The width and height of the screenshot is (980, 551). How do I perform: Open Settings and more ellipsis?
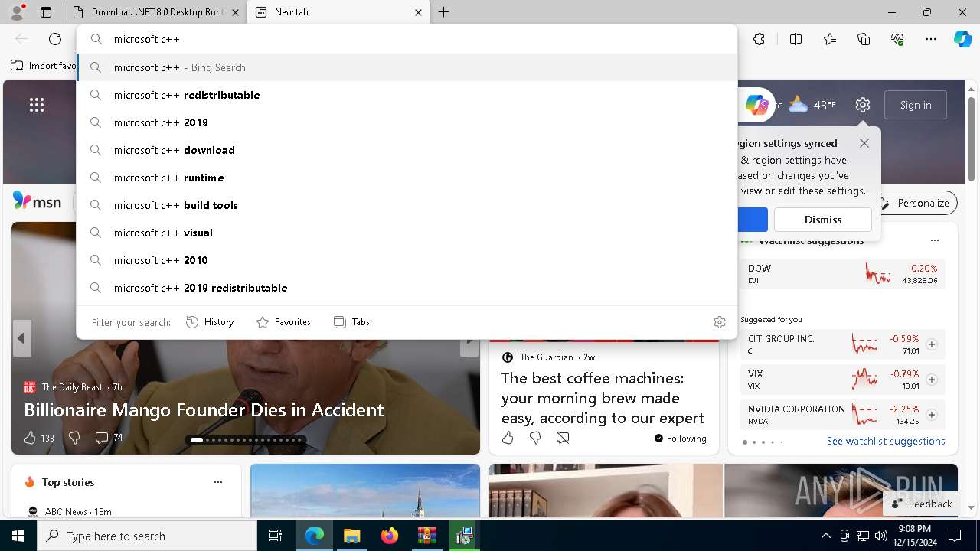[931, 39]
